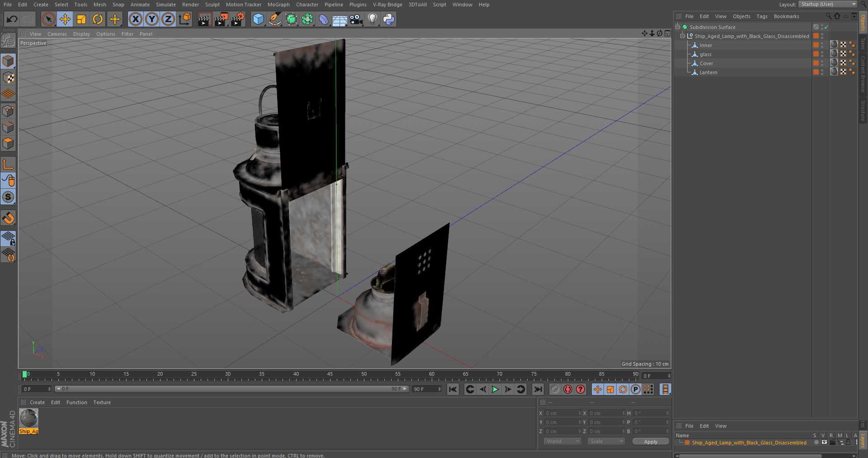This screenshot has width=868, height=458.
Task: Select the Lantern object
Action: tap(708, 72)
